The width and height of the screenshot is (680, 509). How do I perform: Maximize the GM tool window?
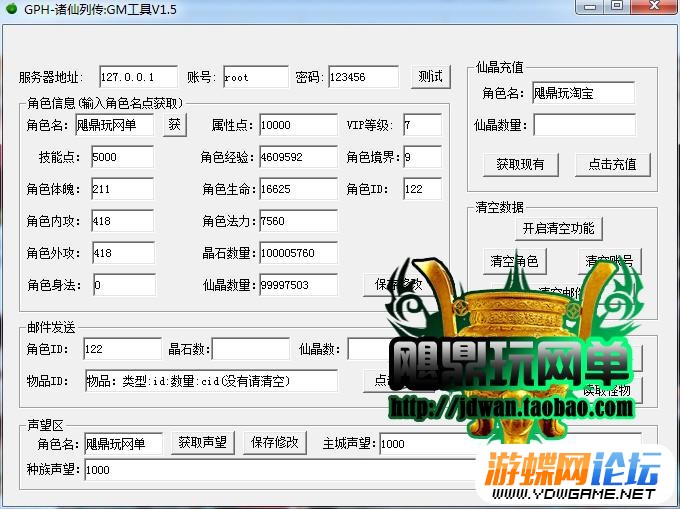coord(617,6)
